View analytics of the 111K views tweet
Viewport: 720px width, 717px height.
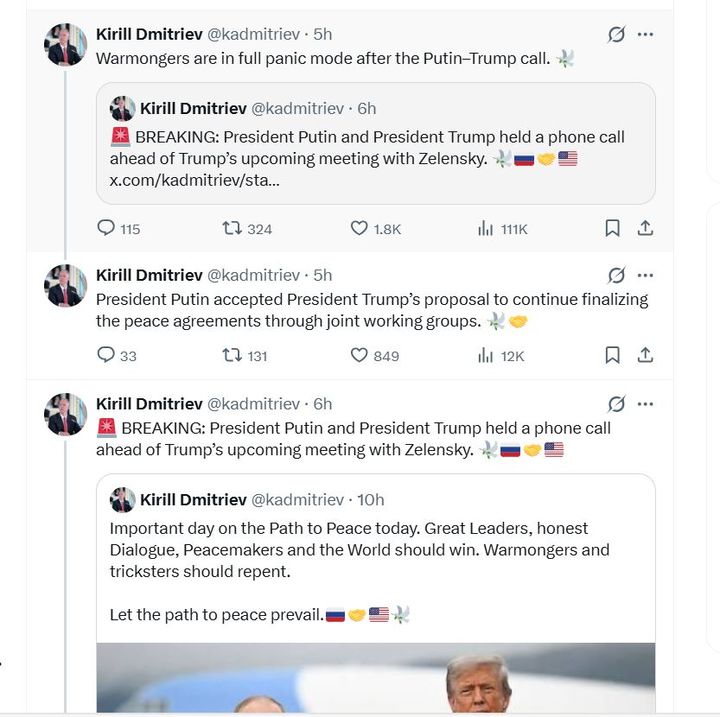[486, 229]
